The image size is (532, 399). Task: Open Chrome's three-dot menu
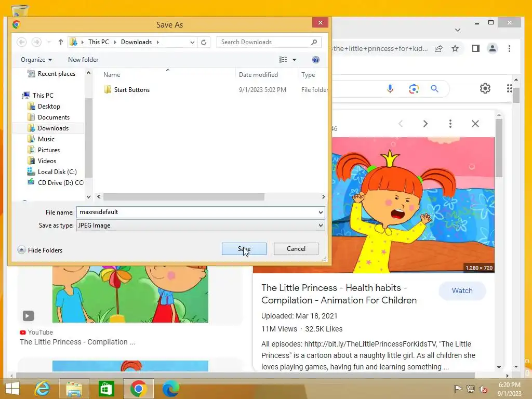pos(509,48)
